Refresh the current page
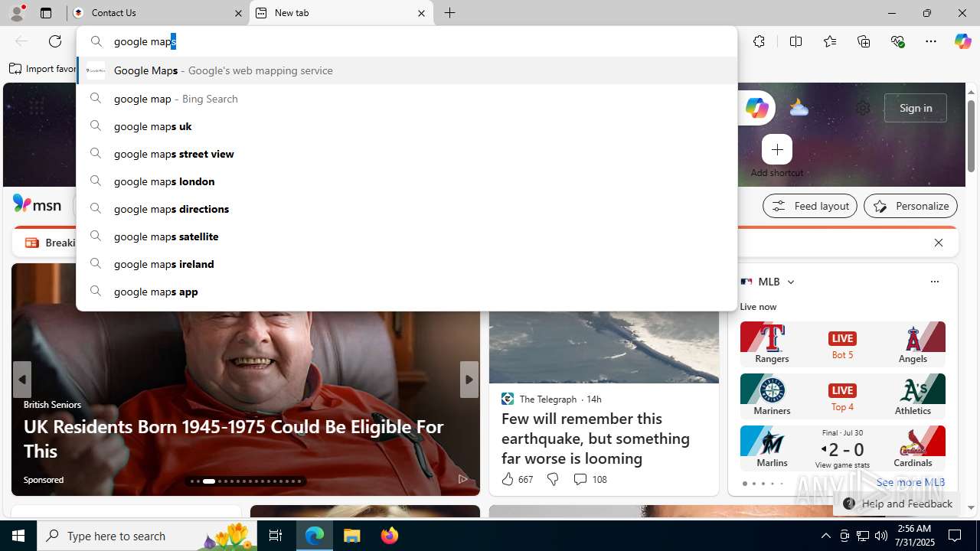The image size is (980, 551). click(55, 41)
